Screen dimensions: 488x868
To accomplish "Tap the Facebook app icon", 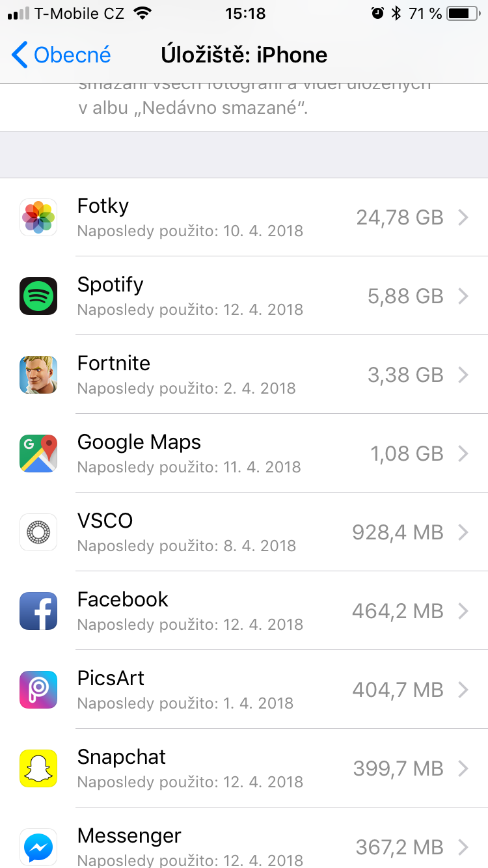I will 38,611.
